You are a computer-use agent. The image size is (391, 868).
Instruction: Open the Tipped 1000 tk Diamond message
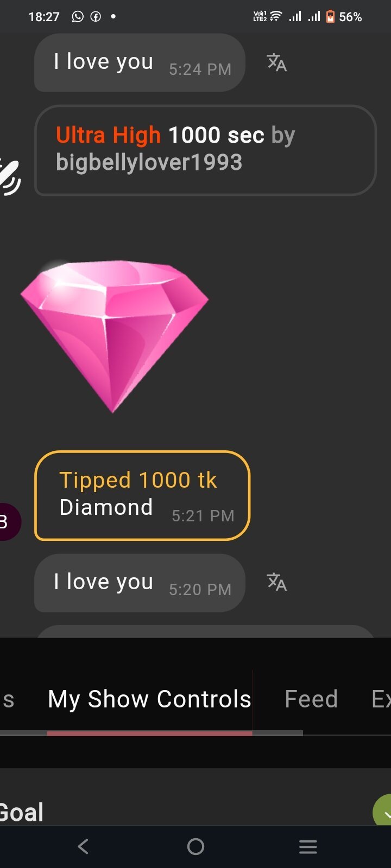142,495
